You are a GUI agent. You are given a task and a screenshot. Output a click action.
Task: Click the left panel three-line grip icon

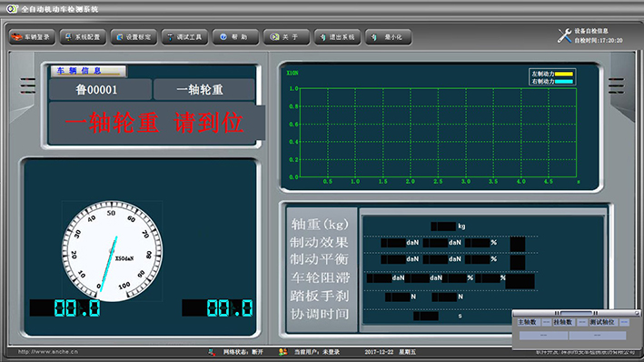point(27,86)
